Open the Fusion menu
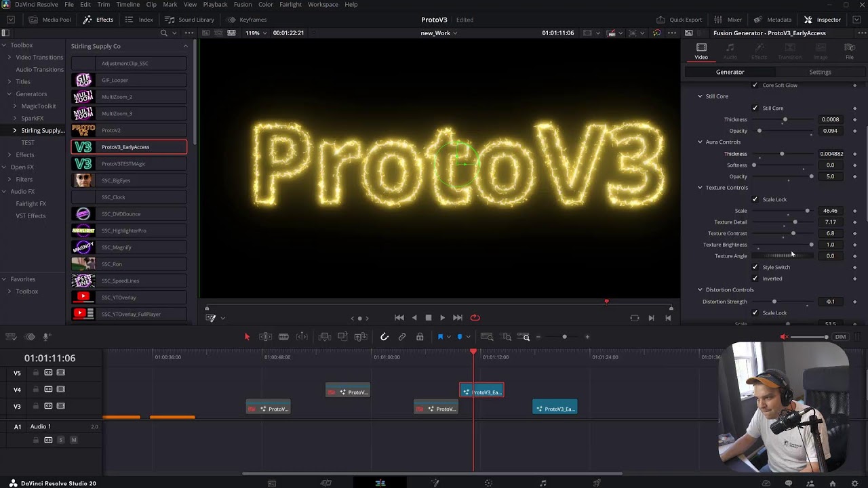 click(x=243, y=4)
